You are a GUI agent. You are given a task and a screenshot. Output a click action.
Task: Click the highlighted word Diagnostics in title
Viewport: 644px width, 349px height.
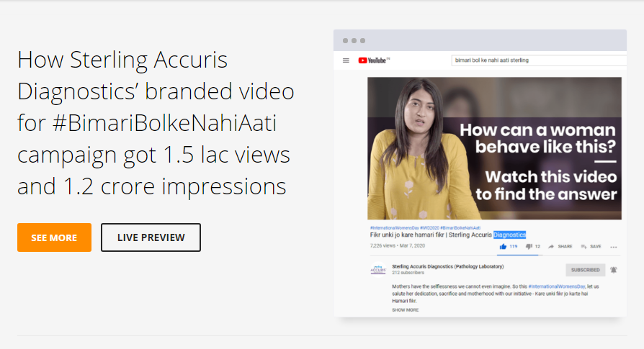[510, 235]
